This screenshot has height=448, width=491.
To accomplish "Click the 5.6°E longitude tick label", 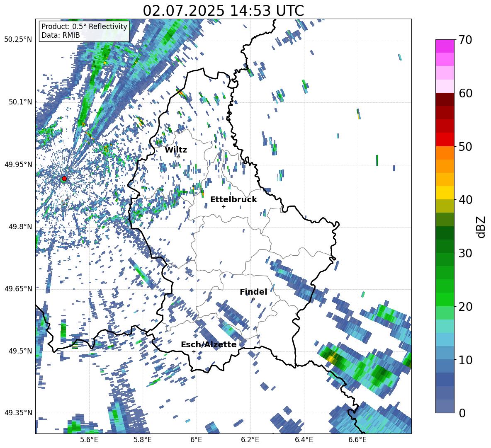I will coord(89,440).
